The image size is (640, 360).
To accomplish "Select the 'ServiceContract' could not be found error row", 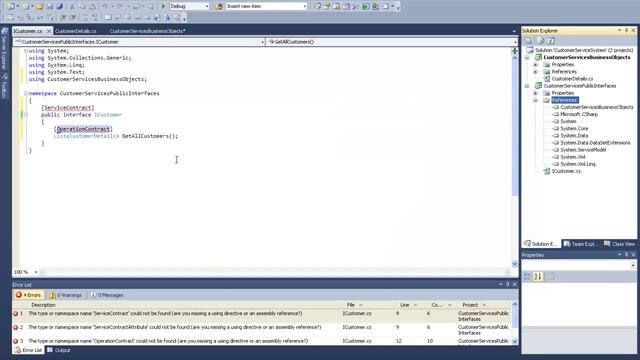I will [261, 316].
